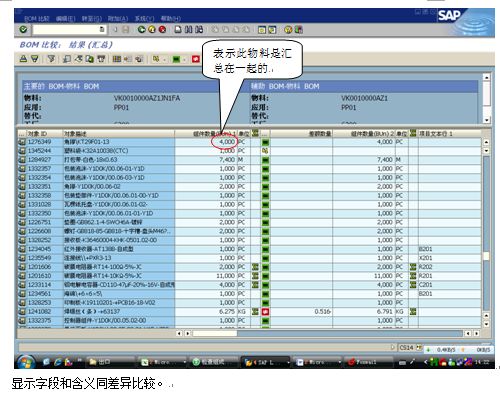Click the Windows Start button
Image resolution: width=500 pixels, height=396 pixels.
point(26,362)
